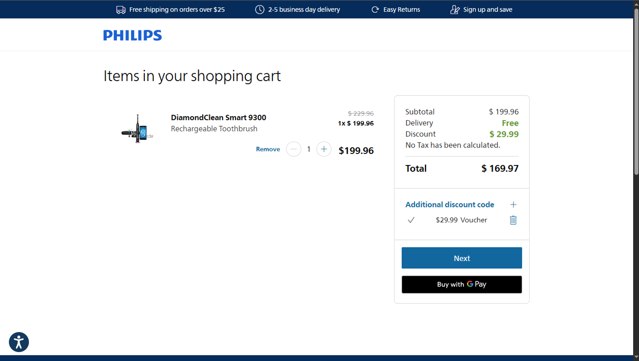Click the page vertical scrollbar thumb
This screenshot has width=639, height=361.
click(x=636, y=92)
